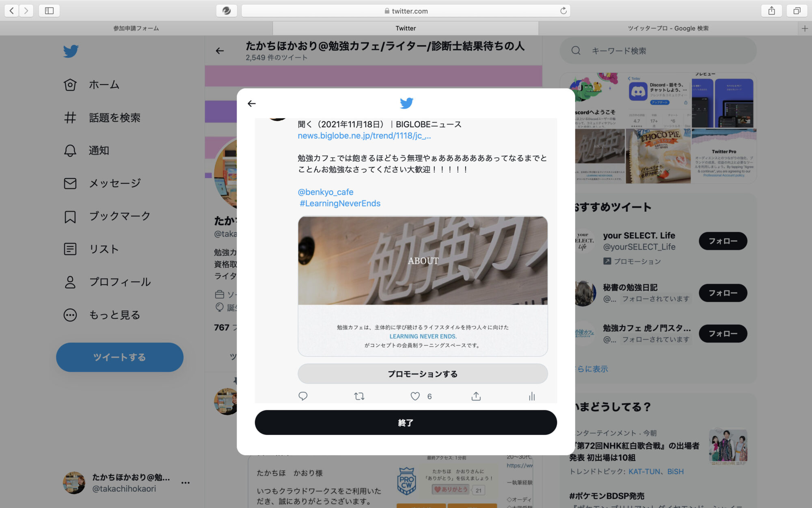Viewport: 812px width, 508px height.
Task: Click the twitter.com address bar
Action: (x=406, y=11)
